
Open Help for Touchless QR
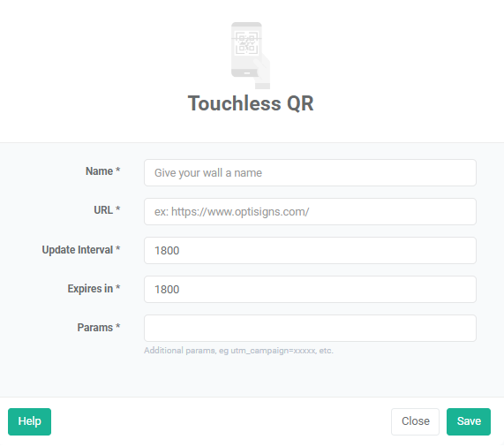pyautogui.click(x=30, y=421)
